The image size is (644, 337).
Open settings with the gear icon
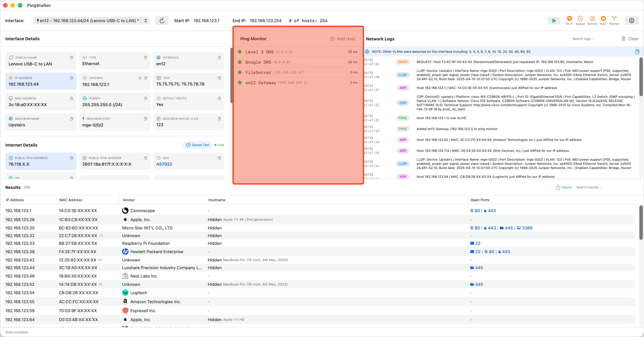click(x=631, y=21)
